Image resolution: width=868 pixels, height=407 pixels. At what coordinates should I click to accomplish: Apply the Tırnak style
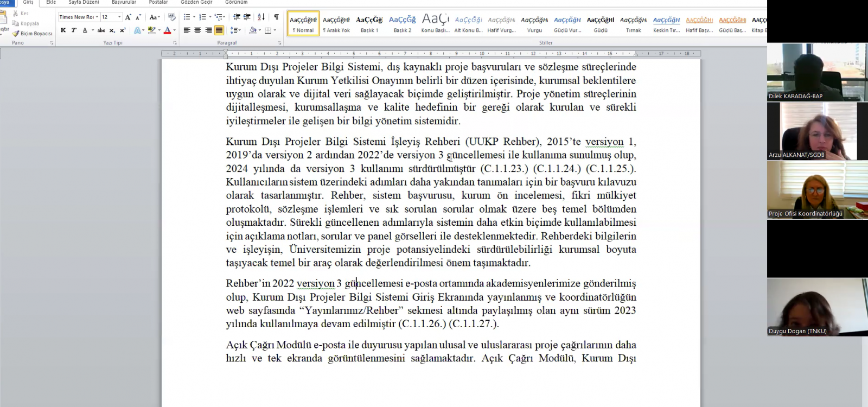634,24
